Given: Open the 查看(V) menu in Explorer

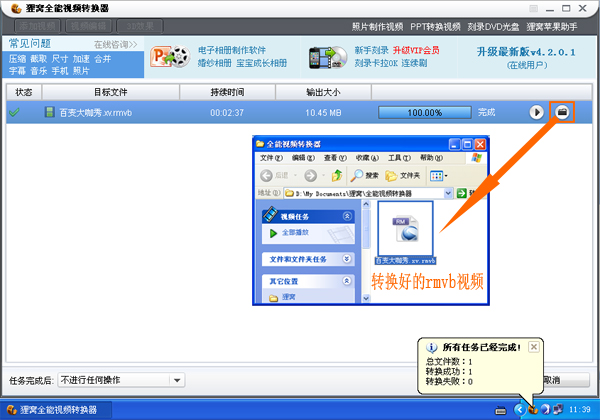Looking at the screenshot, I should (x=335, y=158).
